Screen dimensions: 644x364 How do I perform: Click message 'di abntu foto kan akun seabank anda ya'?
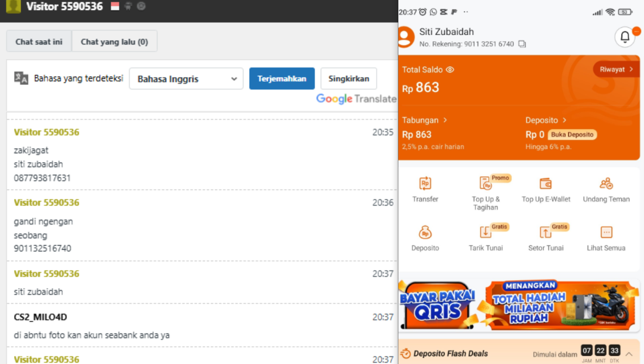pyautogui.click(x=92, y=335)
